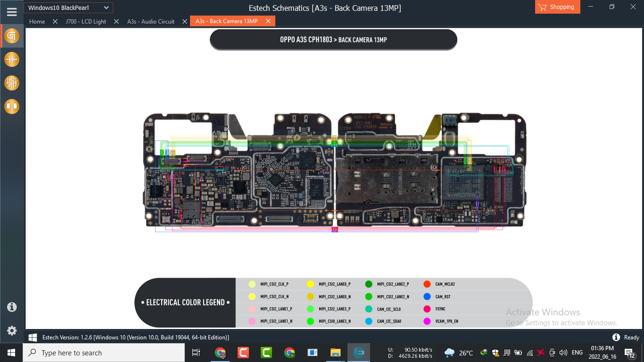Open the Wi-Fi network tray icon
The image size is (644, 362).
(x=530, y=353)
